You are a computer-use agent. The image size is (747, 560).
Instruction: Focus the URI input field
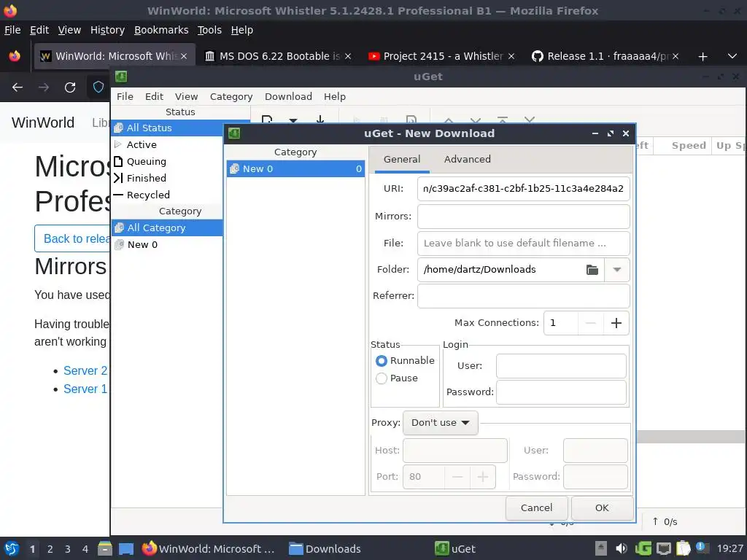tap(524, 189)
